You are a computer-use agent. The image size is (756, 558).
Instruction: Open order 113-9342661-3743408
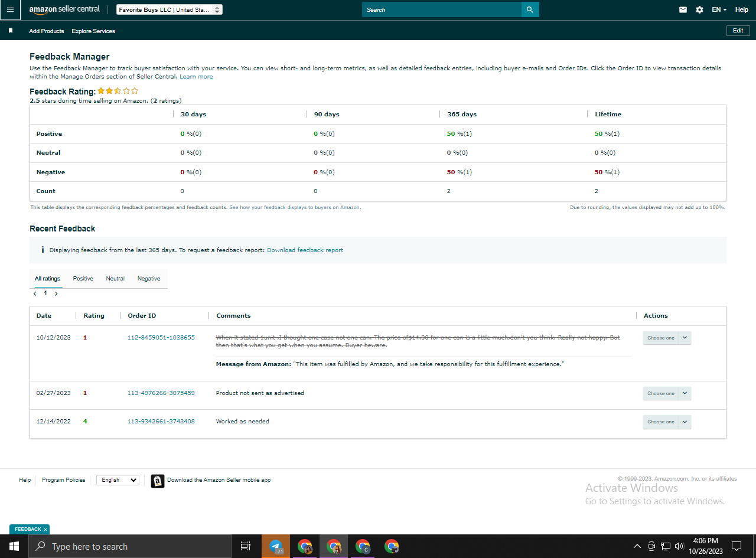point(161,422)
